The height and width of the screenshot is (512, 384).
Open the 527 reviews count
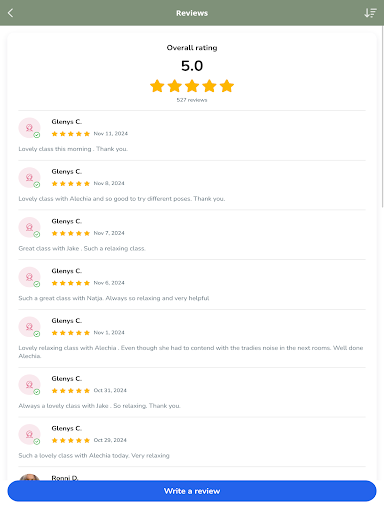coord(192,100)
